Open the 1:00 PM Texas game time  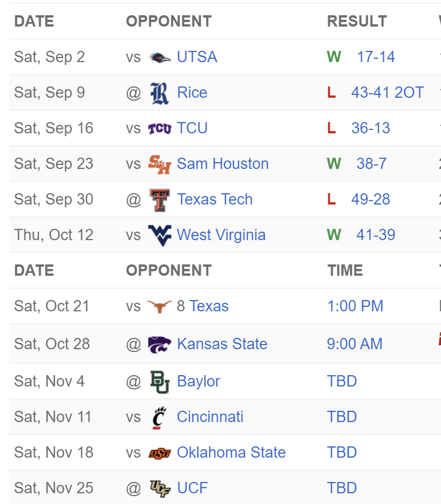tap(355, 306)
